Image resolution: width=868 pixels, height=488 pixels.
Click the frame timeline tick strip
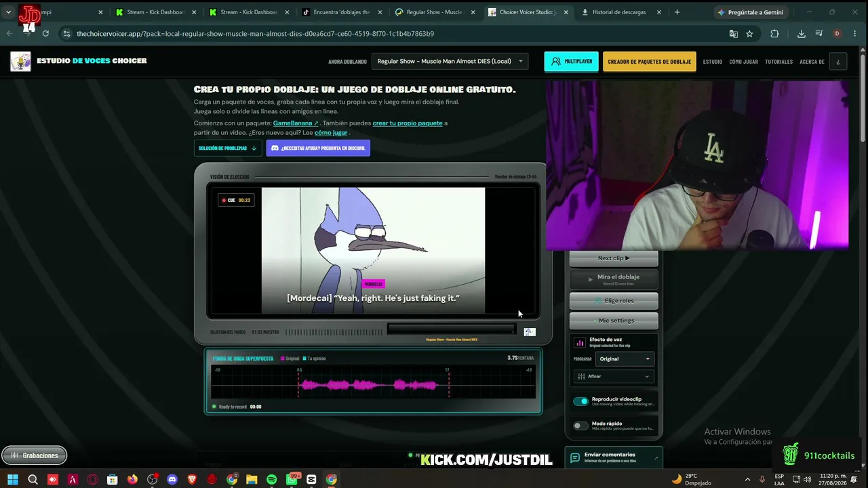[x=334, y=332]
